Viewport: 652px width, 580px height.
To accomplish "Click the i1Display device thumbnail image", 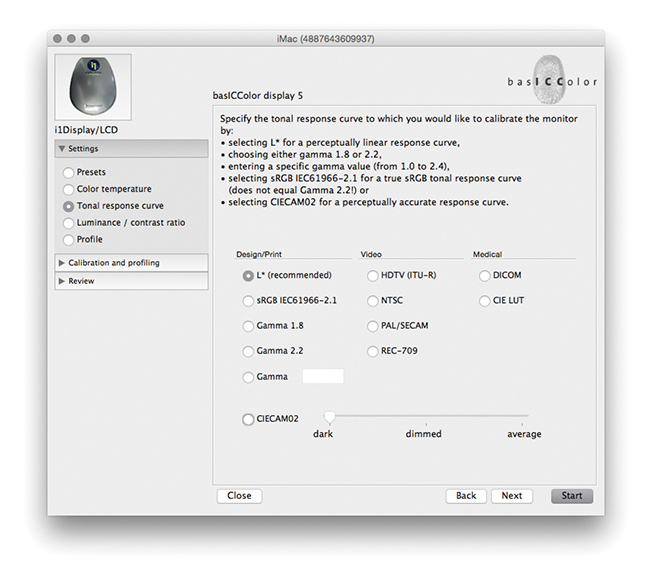I will pos(93,87).
